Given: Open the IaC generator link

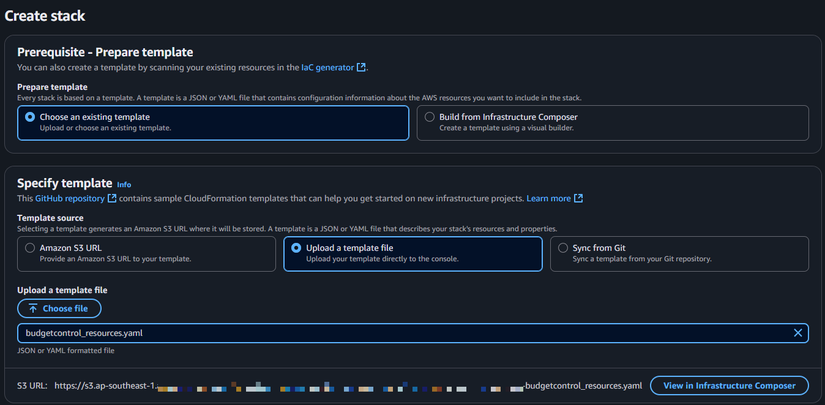Looking at the screenshot, I should [x=328, y=67].
